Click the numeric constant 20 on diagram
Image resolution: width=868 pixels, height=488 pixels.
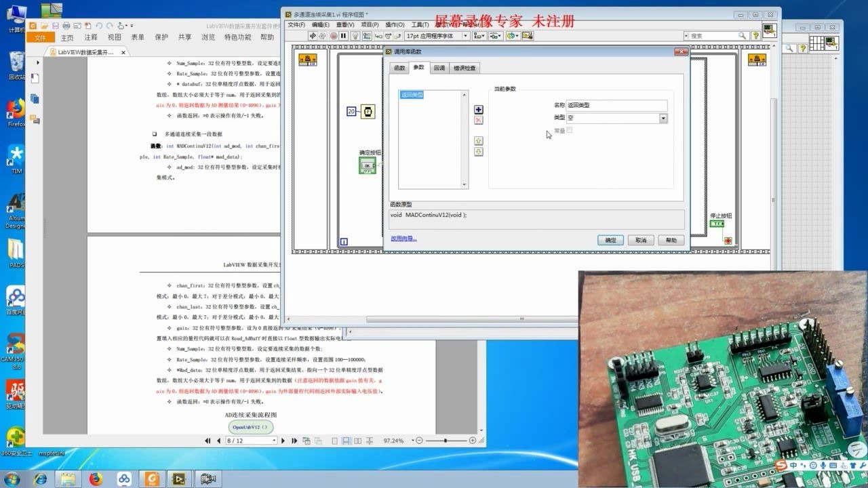[x=351, y=111]
